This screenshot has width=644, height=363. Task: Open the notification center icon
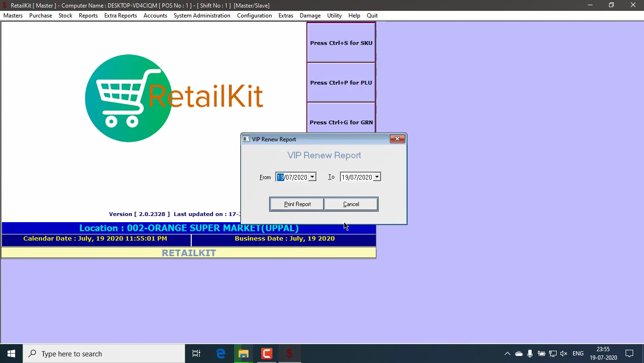pos(629,354)
